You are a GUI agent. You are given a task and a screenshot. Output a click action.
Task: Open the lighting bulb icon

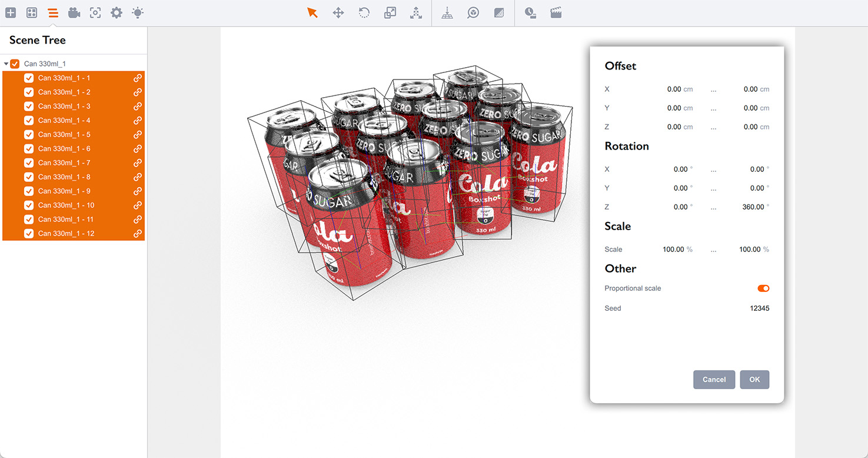[138, 12]
